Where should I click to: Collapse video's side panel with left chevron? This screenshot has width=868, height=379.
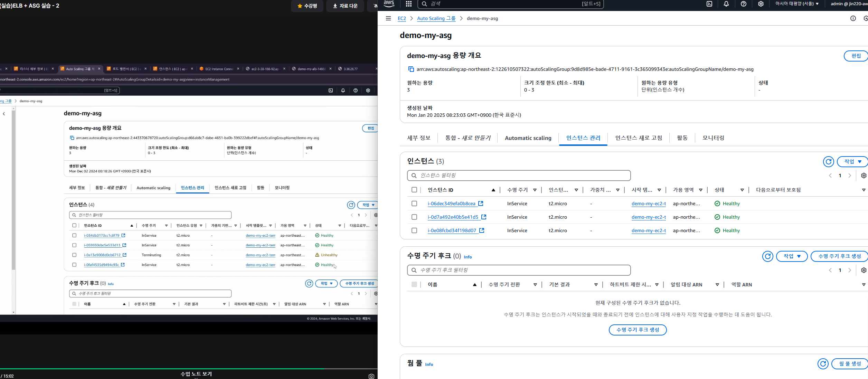[x=4, y=114]
